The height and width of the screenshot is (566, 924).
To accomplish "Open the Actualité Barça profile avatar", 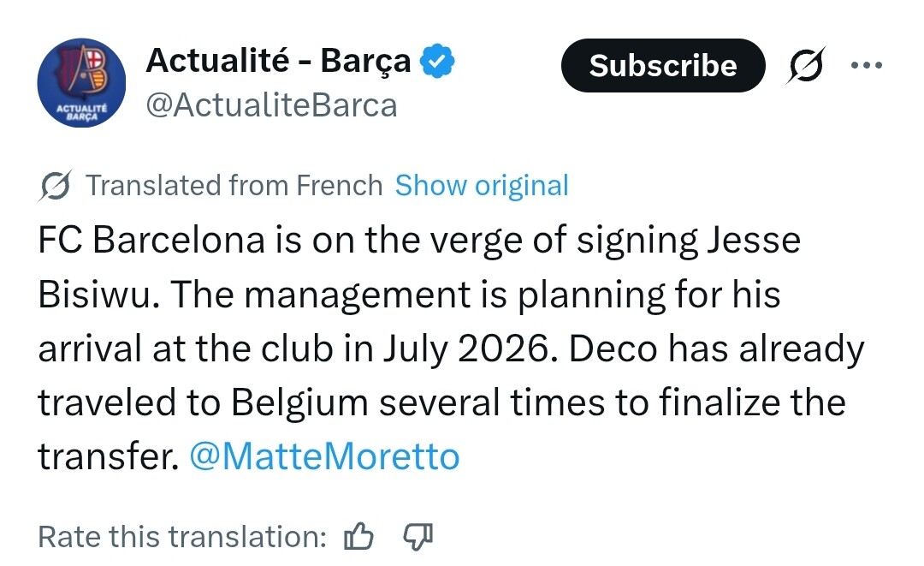I will [81, 84].
